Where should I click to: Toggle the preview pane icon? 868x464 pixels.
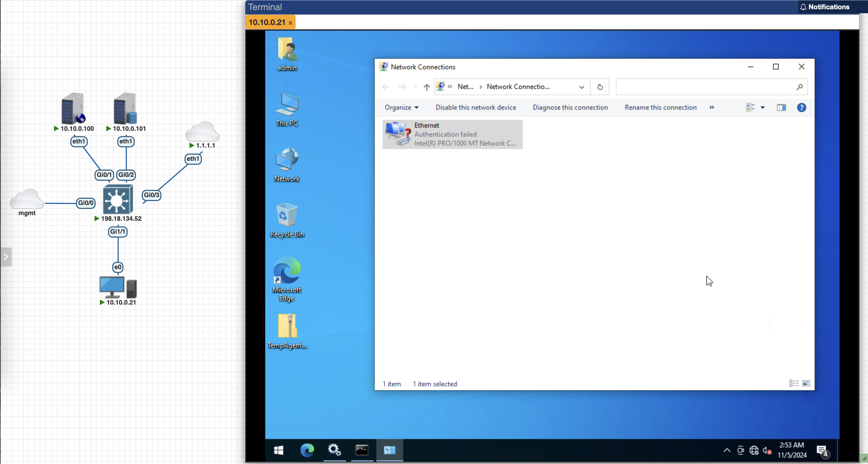781,107
